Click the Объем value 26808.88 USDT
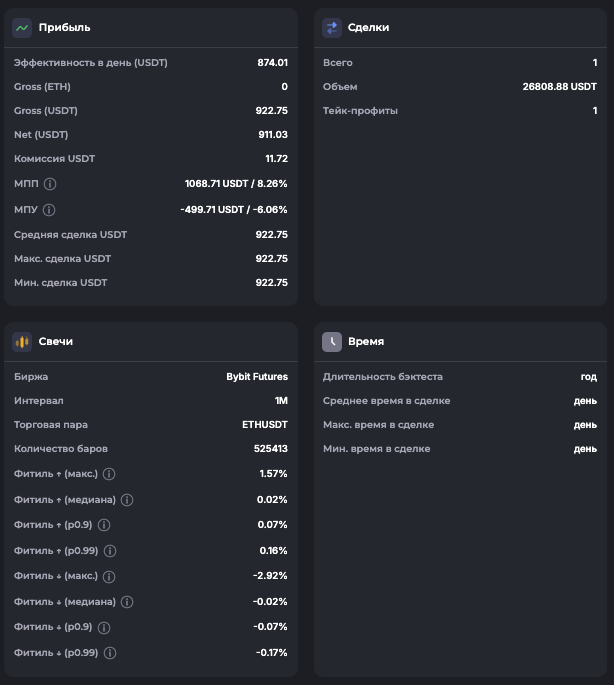 [x=559, y=87]
